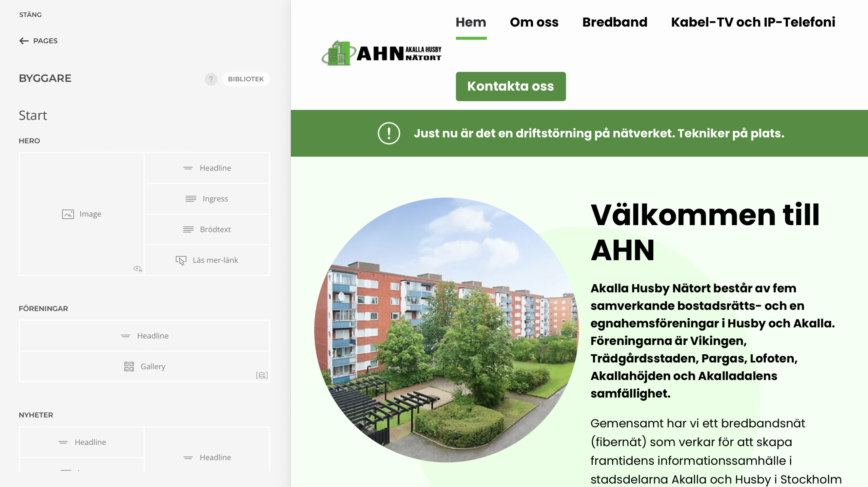
Task: Click the language icon on Gallery block
Action: (262, 375)
